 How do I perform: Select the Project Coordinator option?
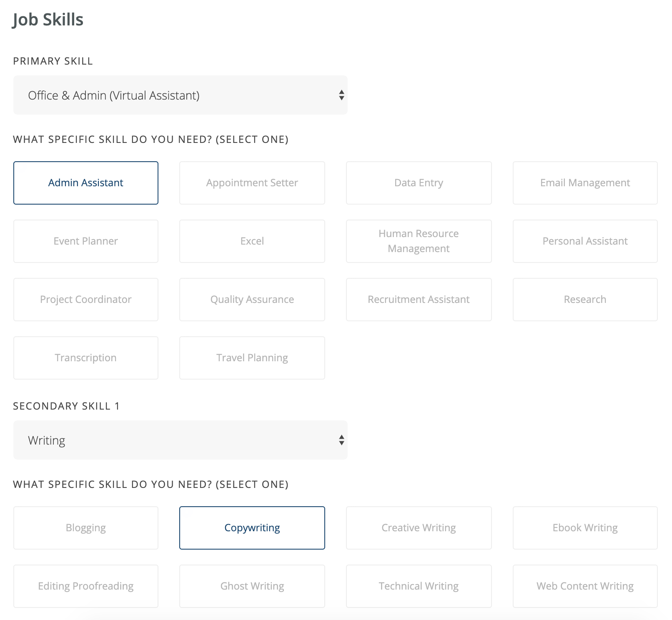tap(86, 300)
